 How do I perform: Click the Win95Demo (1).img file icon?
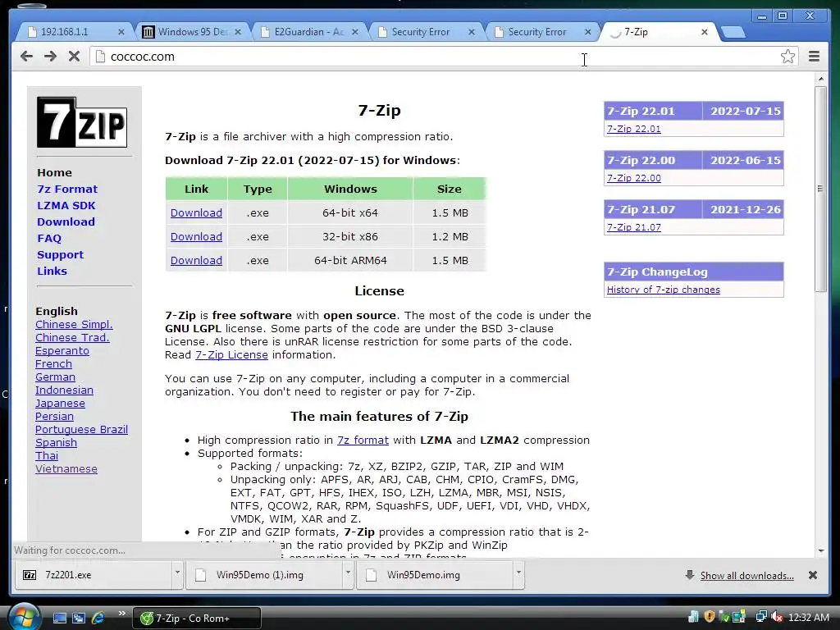pos(200,575)
